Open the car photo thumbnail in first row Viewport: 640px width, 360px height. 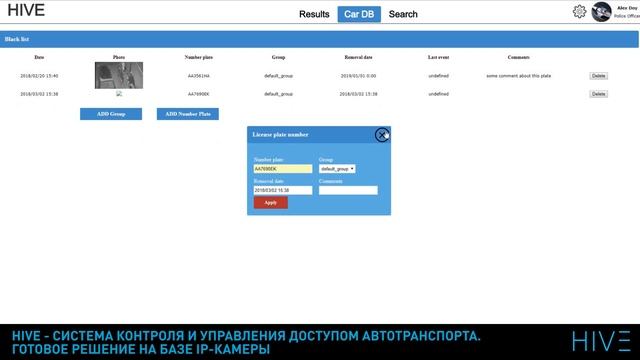[x=119, y=76]
